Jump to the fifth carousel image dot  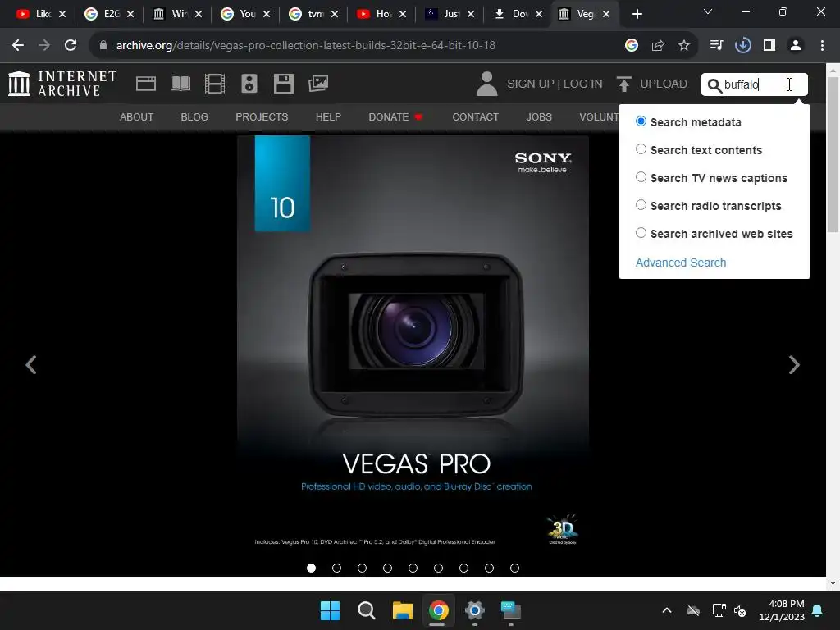click(413, 568)
